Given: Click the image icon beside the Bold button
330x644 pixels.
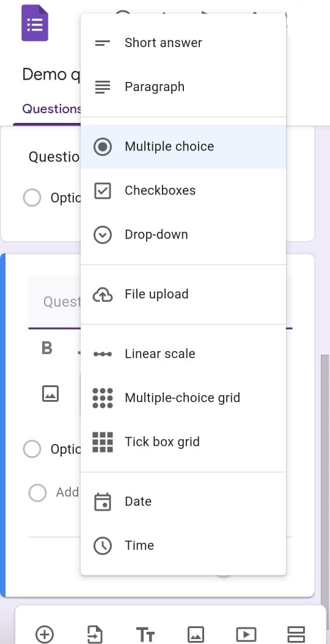Looking at the screenshot, I should (x=51, y=393).
